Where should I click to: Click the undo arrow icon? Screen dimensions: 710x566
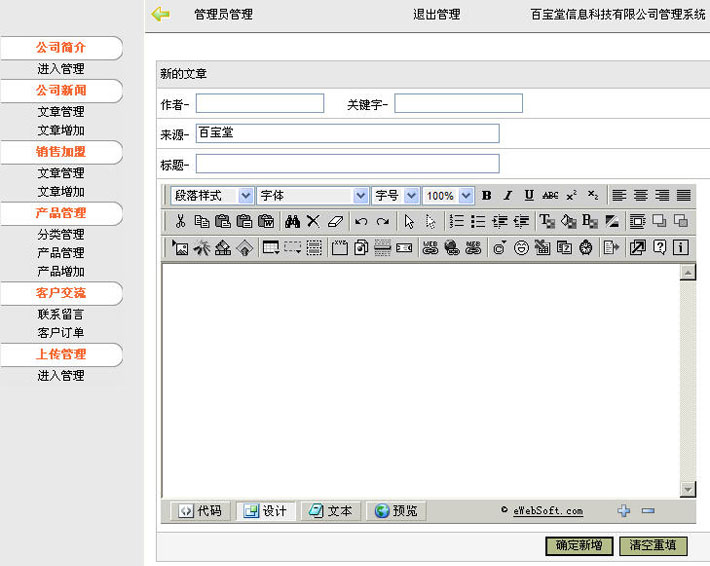click(x=361, y=221)
